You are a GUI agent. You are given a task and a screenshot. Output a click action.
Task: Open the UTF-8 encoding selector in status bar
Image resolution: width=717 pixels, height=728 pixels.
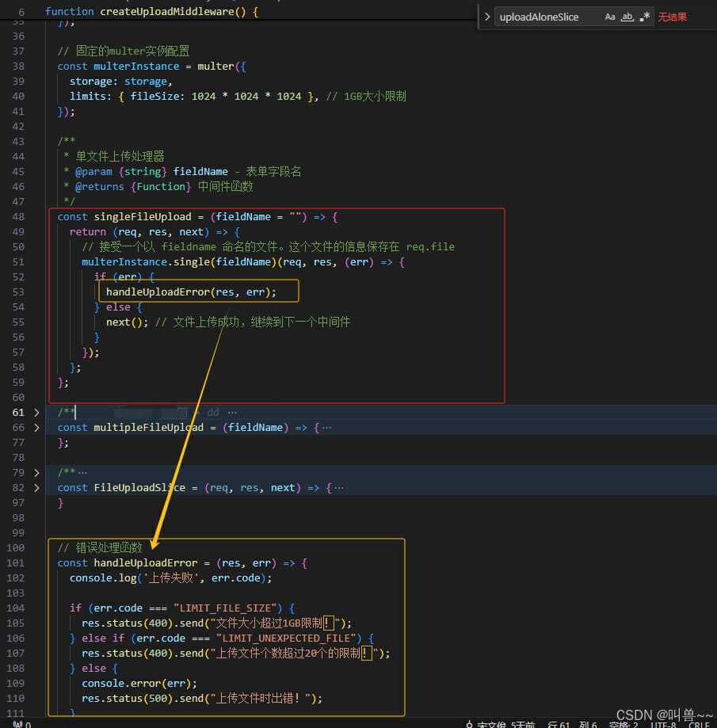(x=663, y=724)
